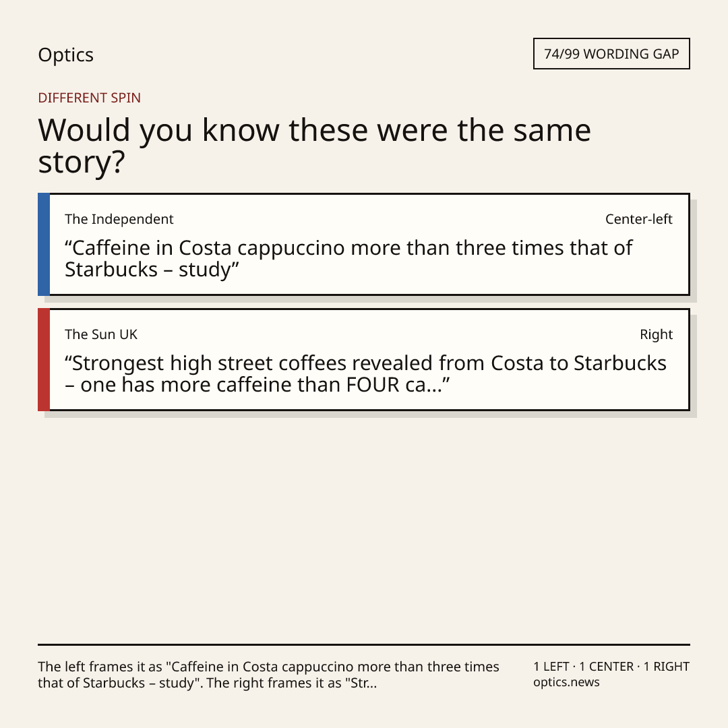Click the 1 CENTER count

(606, 667)
